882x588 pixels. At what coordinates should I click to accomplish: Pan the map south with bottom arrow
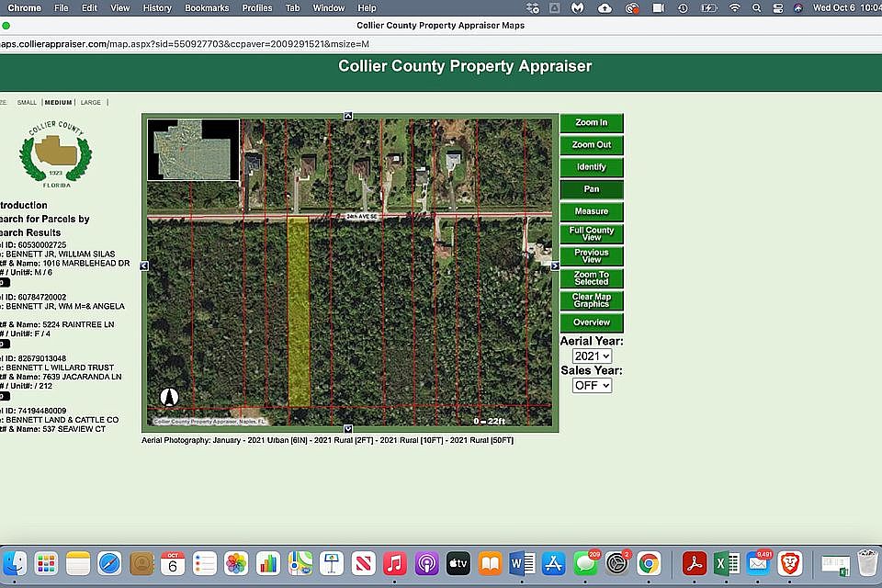pyautogui.click(x=348, y=429)
